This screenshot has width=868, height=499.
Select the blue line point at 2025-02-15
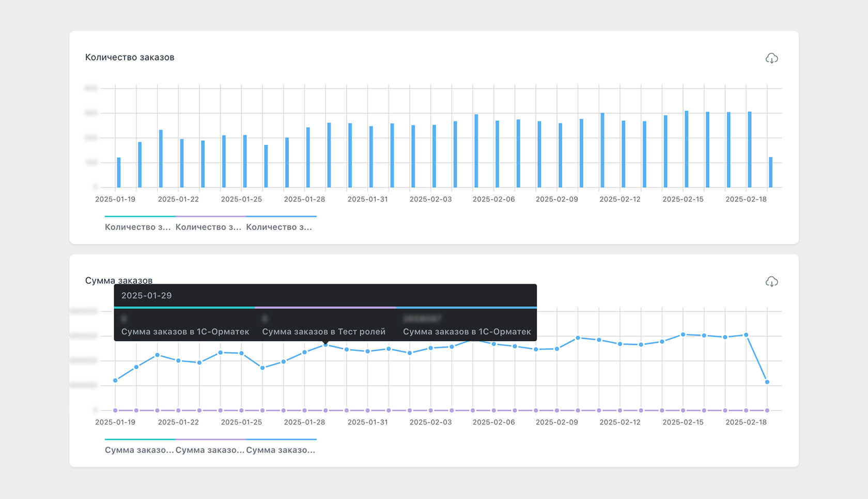coord(683,335)
